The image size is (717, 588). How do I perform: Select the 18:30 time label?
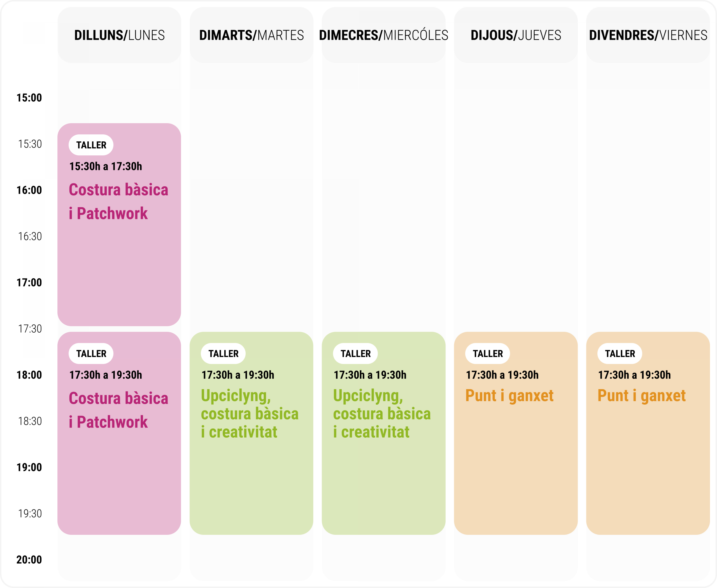30,421
